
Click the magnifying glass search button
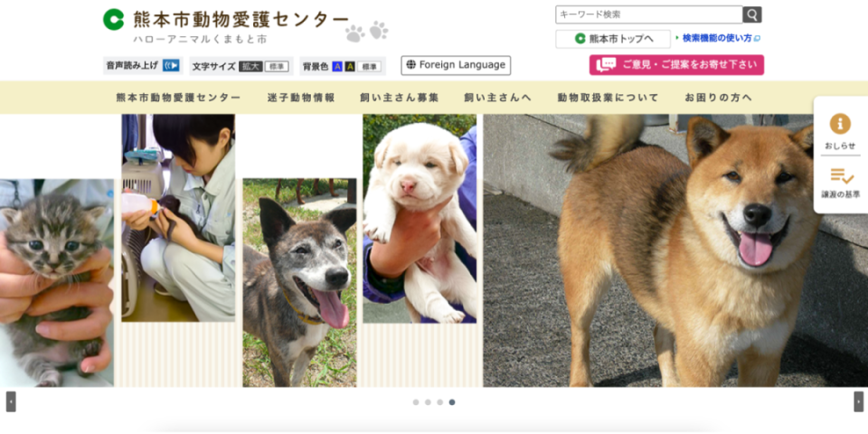pyautogui.click(x=751, y=14)
